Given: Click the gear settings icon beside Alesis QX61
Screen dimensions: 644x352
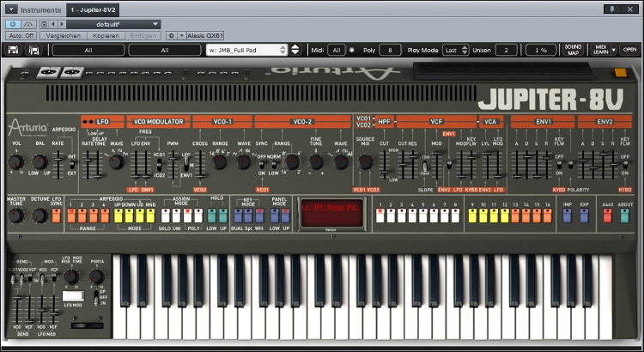Looking at the screenshot, I should tap(172, 36).
